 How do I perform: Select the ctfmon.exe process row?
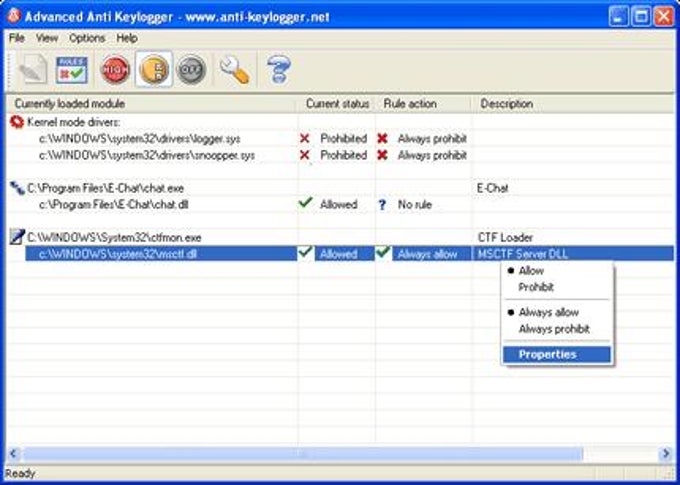tap(340, 237)
